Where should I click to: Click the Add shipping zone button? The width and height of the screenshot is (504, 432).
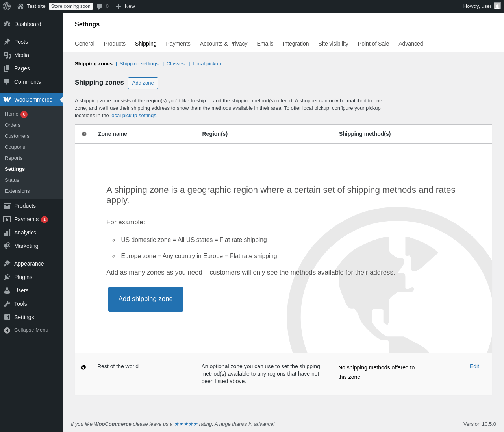[x=146, y=299]
